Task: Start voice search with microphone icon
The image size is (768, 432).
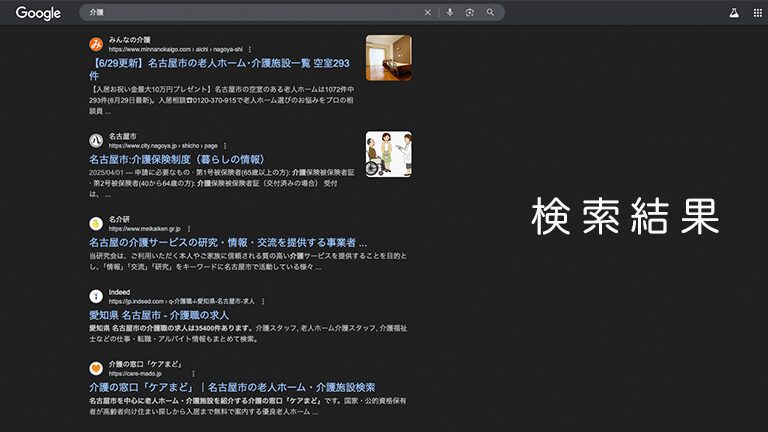Action: [450, 13]
